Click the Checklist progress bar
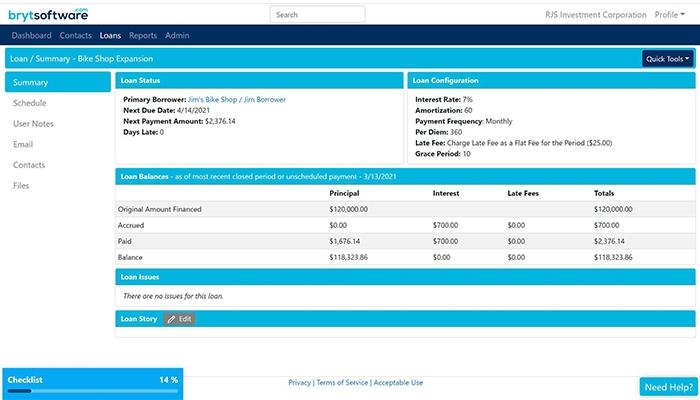 [x=92, y=391]
